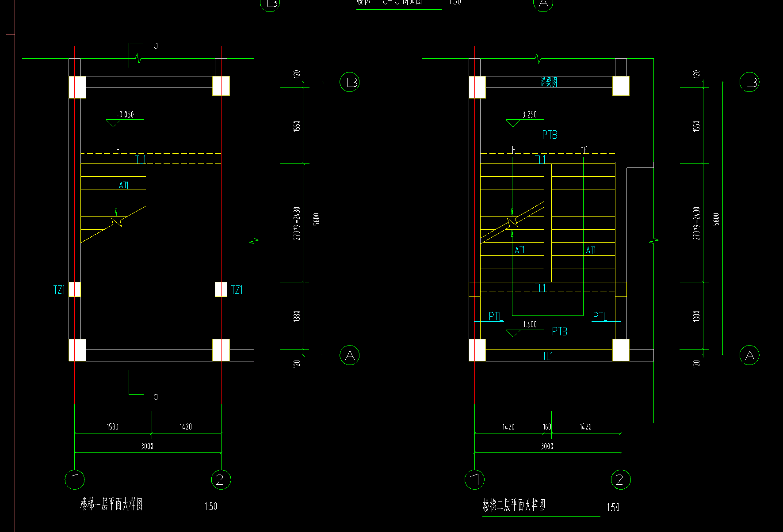Select 1380 dimension in second-floor plan
The image size is (783, 532).
(x=697, y=316)
